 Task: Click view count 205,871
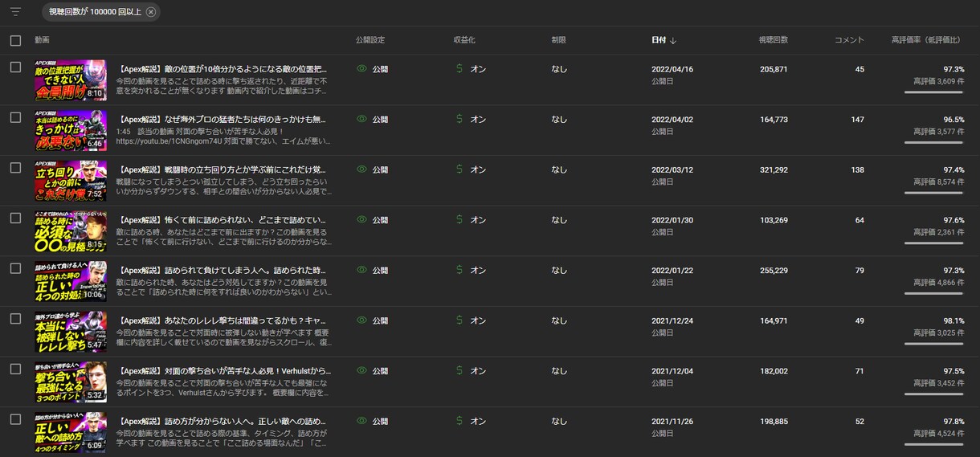(x=774, y=69)
